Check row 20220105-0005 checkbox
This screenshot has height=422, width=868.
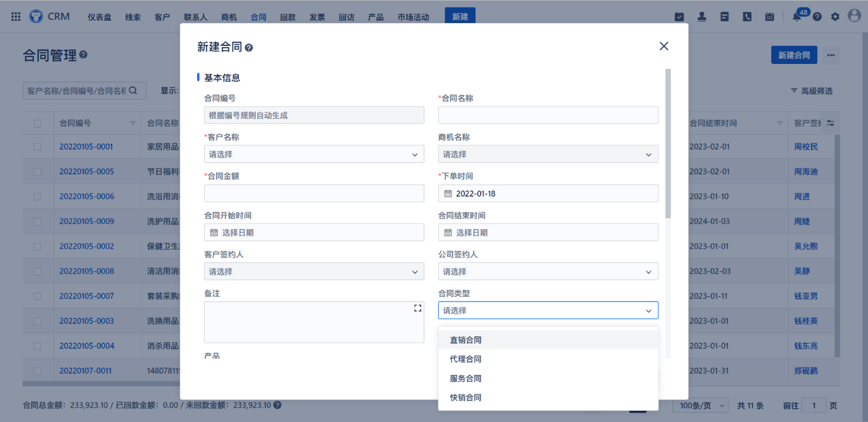[37, 172]
